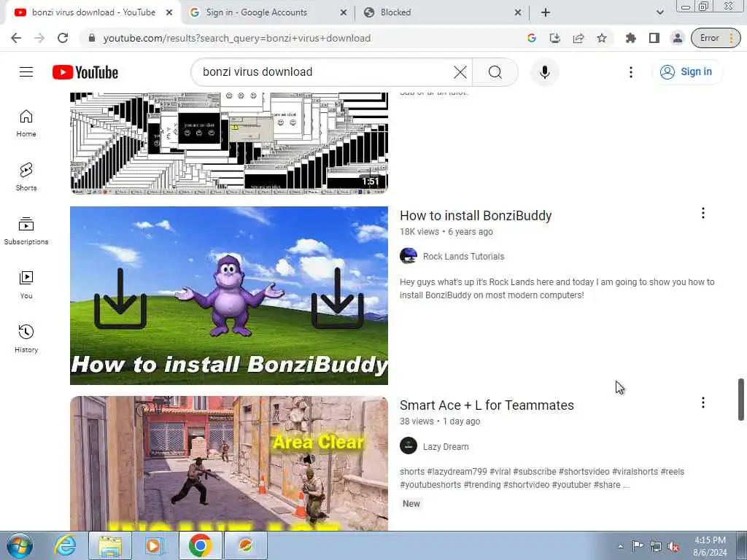The height and width of the screenshot is (560, 747).
Task: Clear the search query with X
Action: [x=460, y=72]
